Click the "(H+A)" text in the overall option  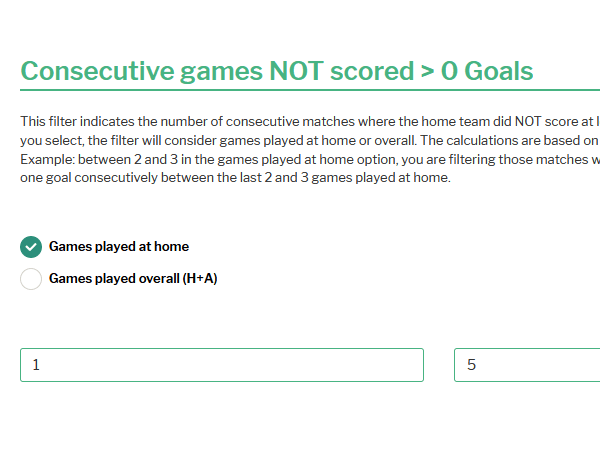pyautogui.click(x=200, y=279)
